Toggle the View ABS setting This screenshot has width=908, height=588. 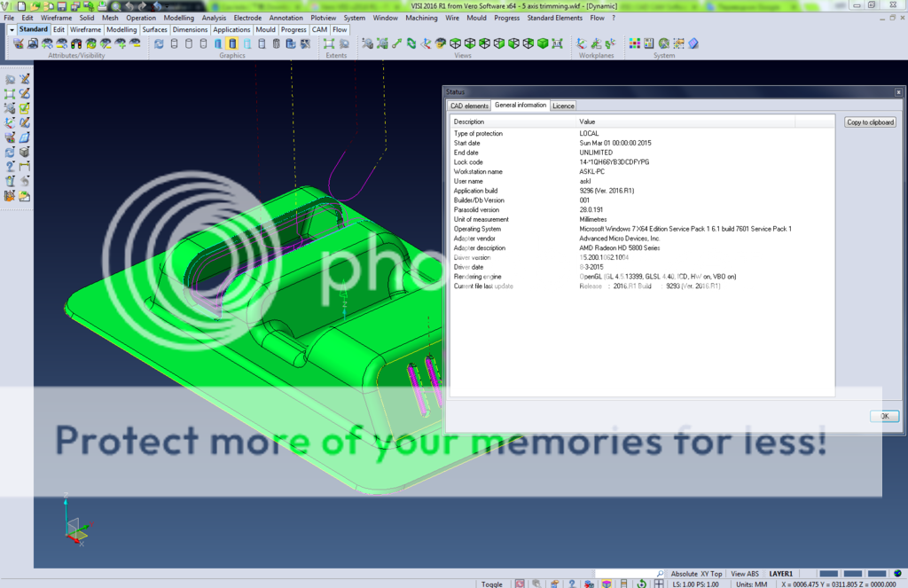click(745, 574)
